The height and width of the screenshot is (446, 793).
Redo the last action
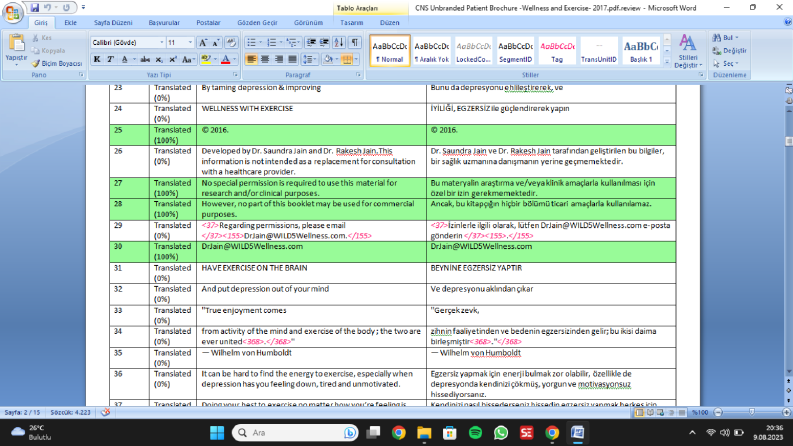[66, 8]
